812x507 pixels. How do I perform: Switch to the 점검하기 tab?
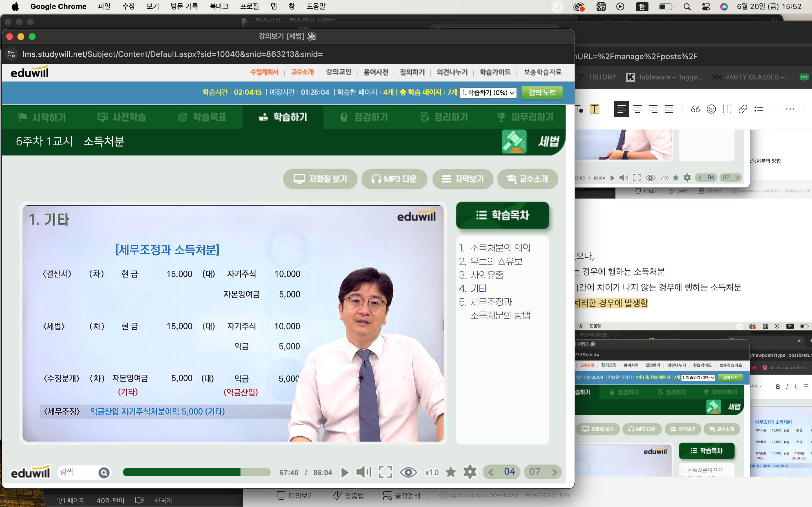[364, 117]
